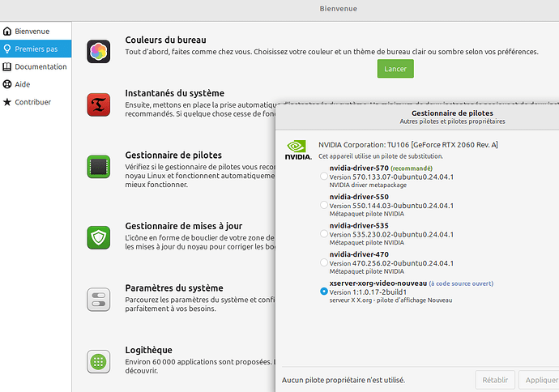Click 'Version 570.133.07-0ubuntu0.24.04.1' text
559x392 pixels.
[391, 177]
